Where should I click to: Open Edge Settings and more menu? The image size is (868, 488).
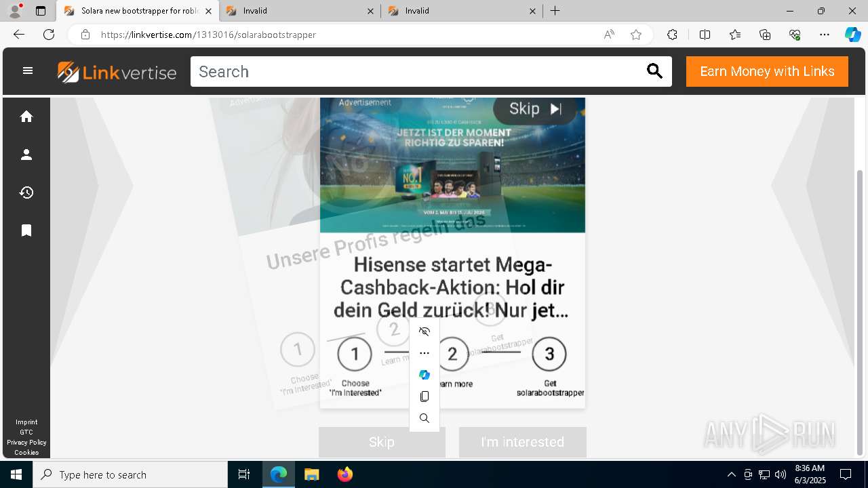pyautogui.click(x=825, y=35)
